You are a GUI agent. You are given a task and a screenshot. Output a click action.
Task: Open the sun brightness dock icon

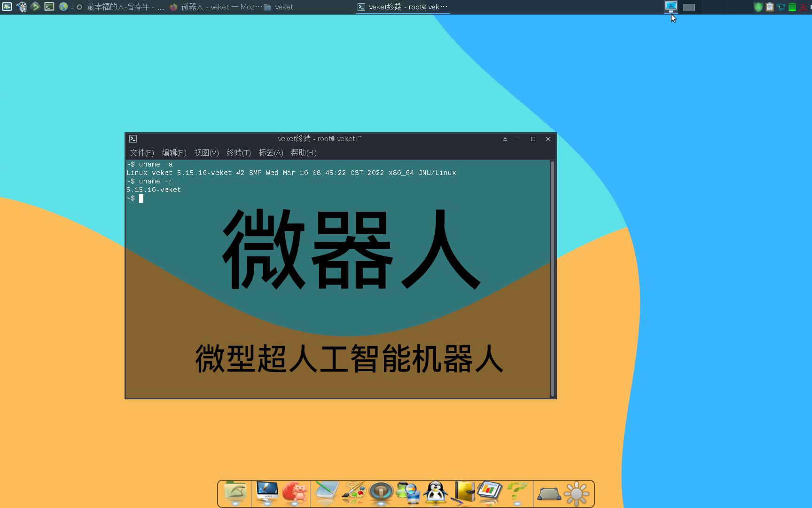pyautogui.click(x=577, y=494)
